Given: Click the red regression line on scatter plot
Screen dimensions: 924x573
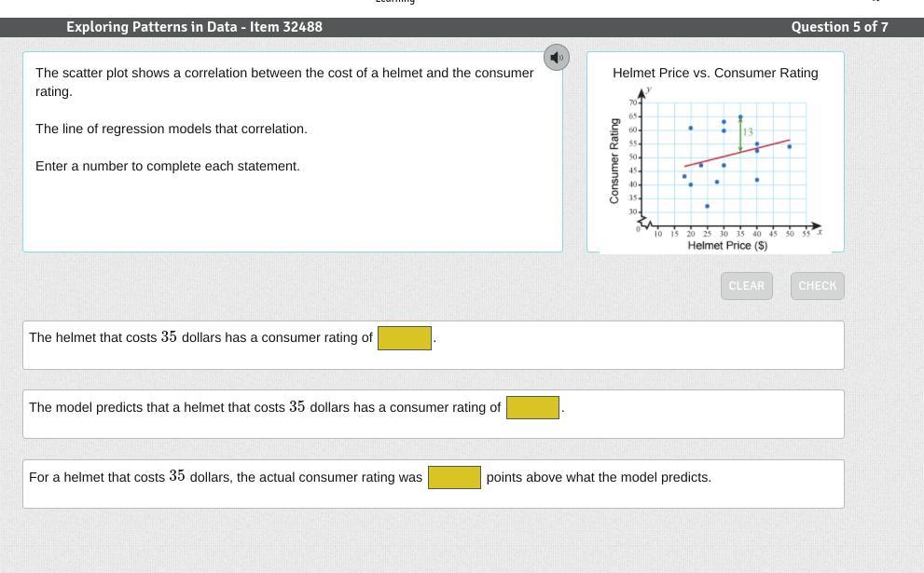Looking at the screenshot, I should click(x=737, y=153).
